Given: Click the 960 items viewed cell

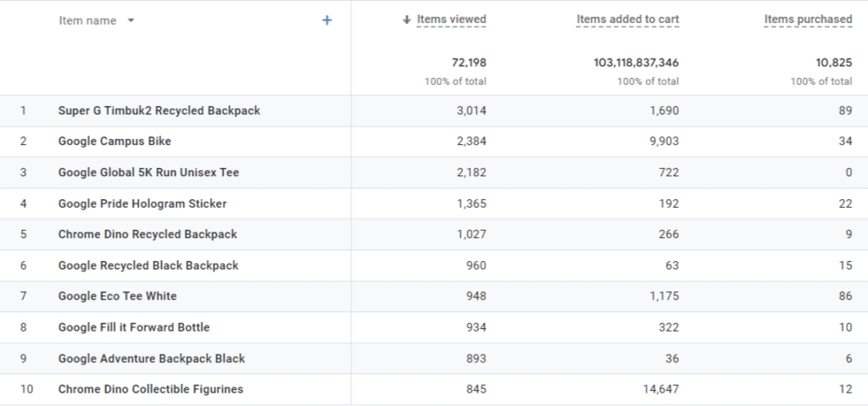Looking at the screenshot, I should (x=476, y=265).
